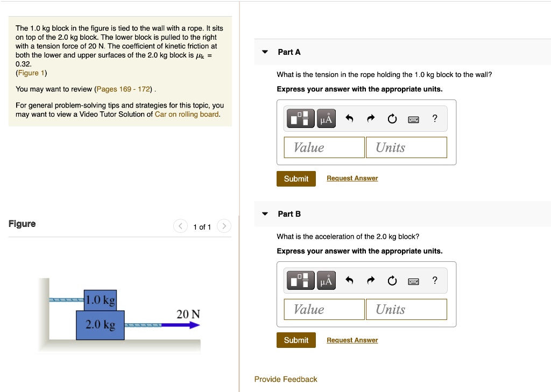
Task: Reset Part A answer with circular arrow
Action: click(x=392, y=119)
